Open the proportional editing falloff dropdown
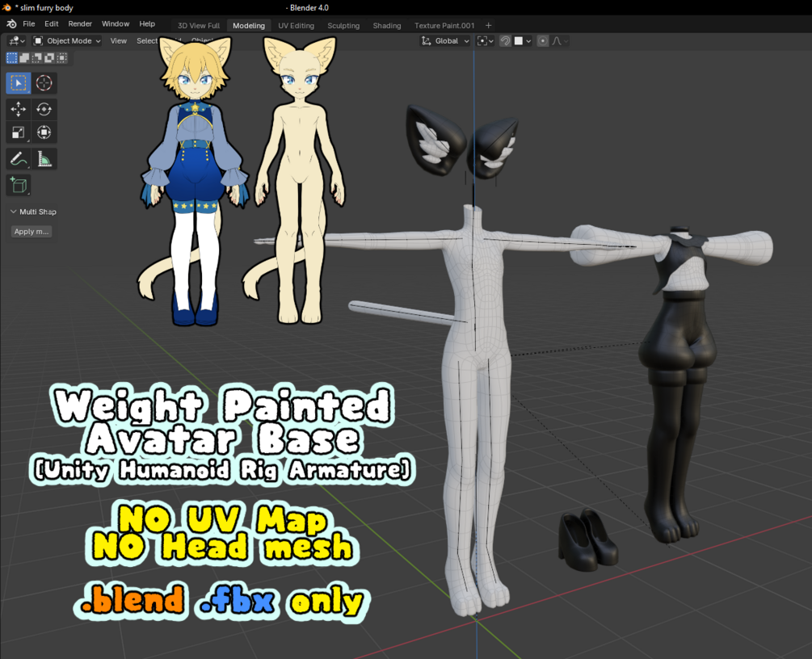Image resolution: width=812 pixels, height=659 pixels. [x=560, y=41]
